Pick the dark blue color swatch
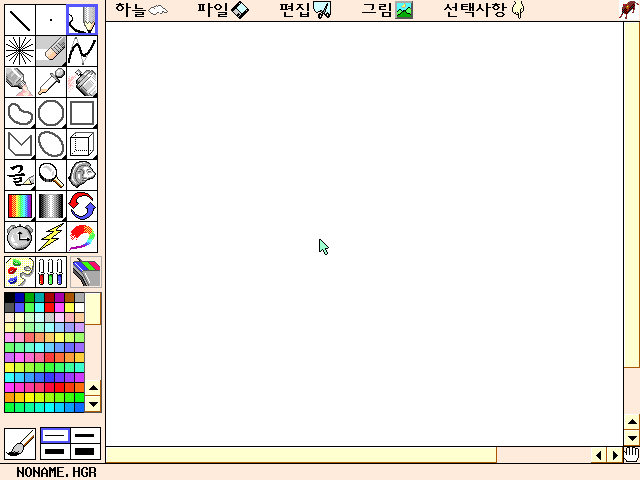This screenshot has height=480, width=640. click(x=19, y=297)
